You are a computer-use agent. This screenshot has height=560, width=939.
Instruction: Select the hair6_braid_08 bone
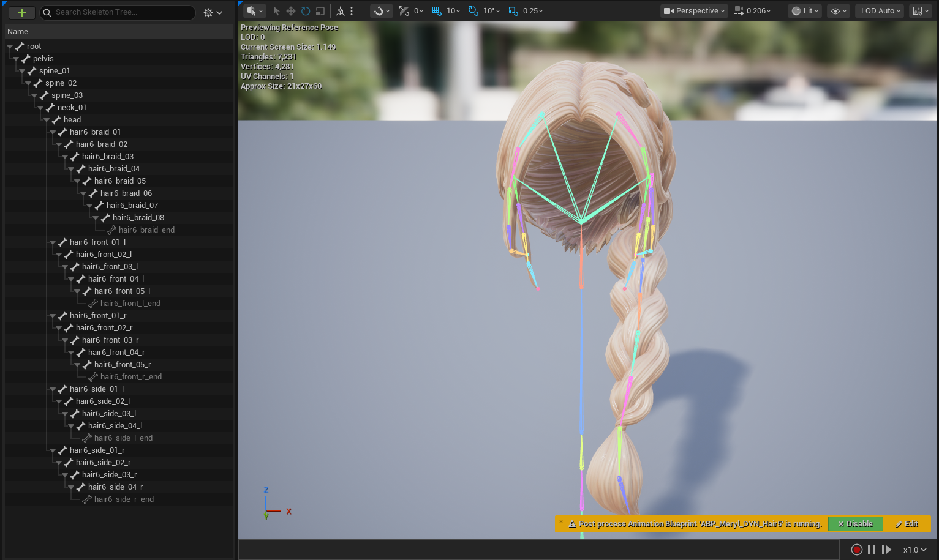pos(138,218)
